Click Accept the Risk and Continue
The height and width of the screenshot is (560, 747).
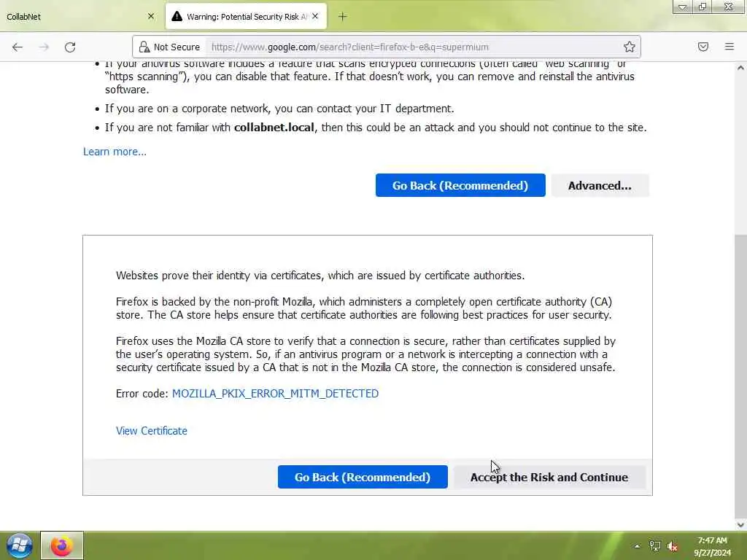[x=549, y=477]
